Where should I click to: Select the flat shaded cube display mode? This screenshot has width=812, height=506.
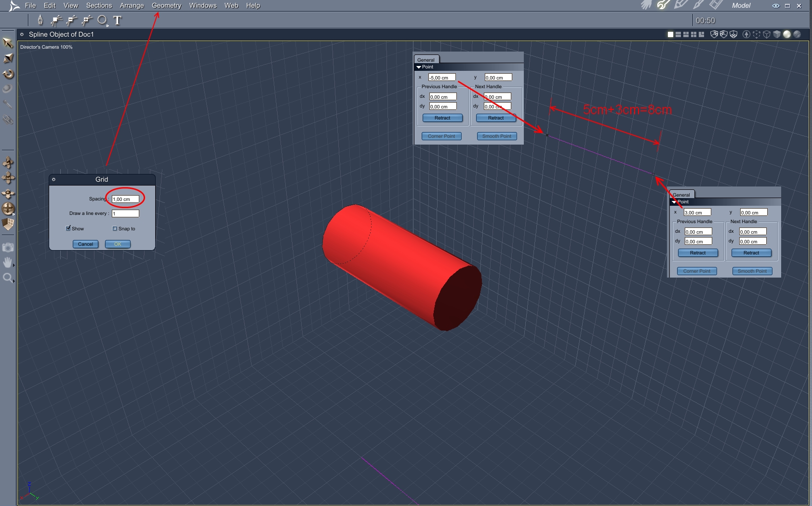coord(777,34)
